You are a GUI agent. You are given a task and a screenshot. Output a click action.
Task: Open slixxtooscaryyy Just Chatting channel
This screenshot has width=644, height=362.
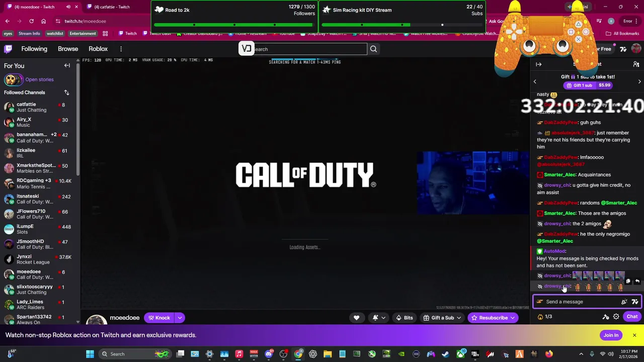click(38, 290)
